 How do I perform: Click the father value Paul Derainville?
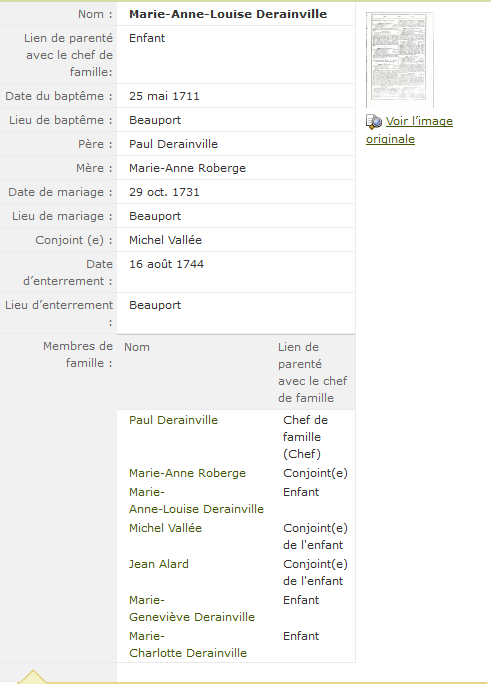pyautogui.click(x=173, y=144)
